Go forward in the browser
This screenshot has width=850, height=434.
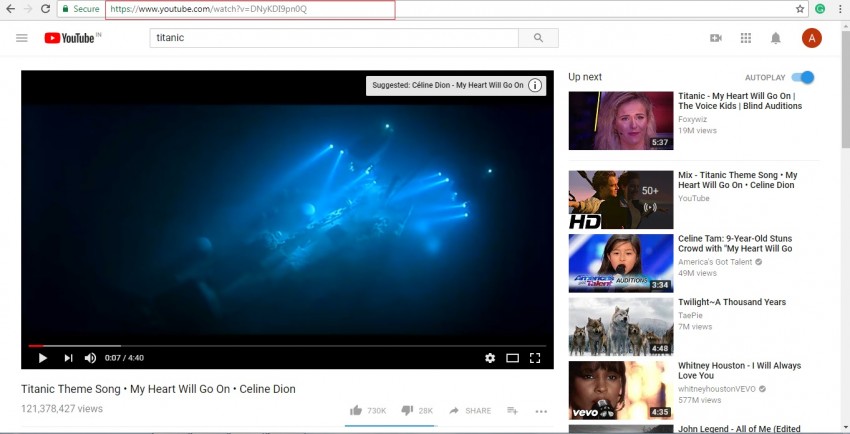[28, 9]
